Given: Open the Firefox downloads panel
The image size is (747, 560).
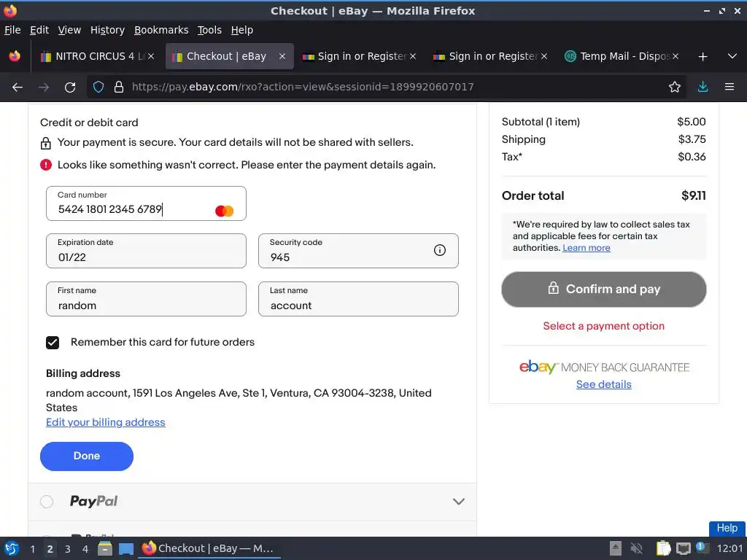Looking at the screenshot, I should pos(703,87).
